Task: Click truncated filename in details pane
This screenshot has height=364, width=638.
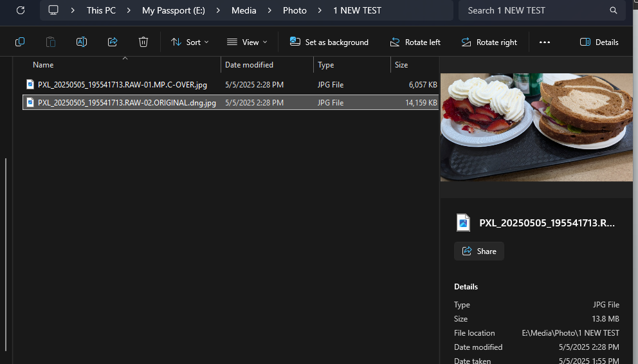Action: [x=547, y=223]
